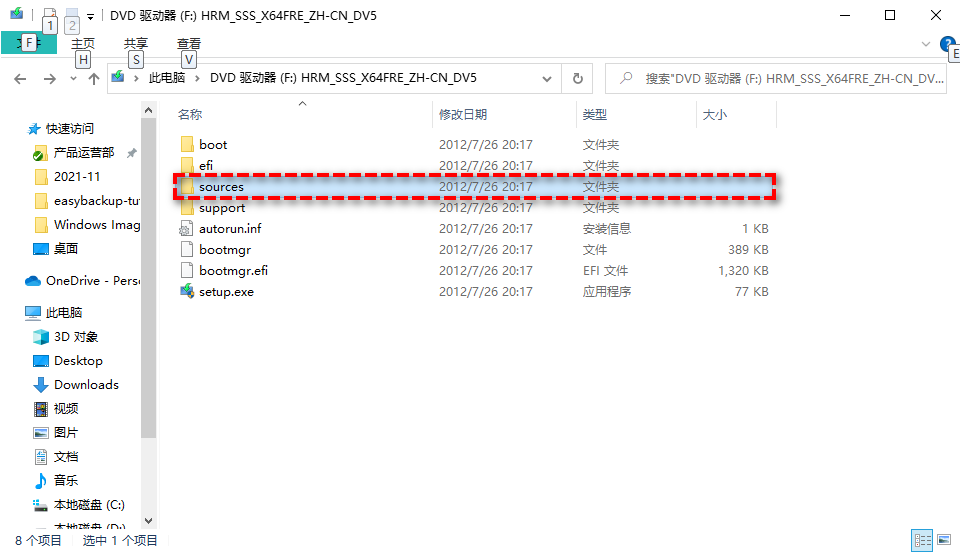Image resolution: width=960 pixels, height=553 pixels.
Task: Click the refresh button beside address bar
Action: pos(577,78)
